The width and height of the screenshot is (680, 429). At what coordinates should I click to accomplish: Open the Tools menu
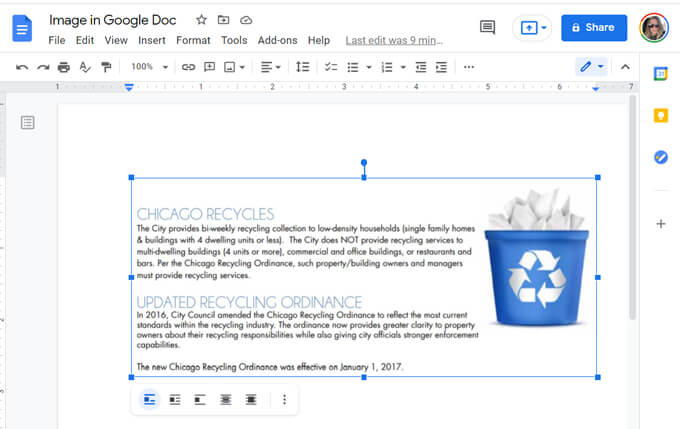click(234, 40)
